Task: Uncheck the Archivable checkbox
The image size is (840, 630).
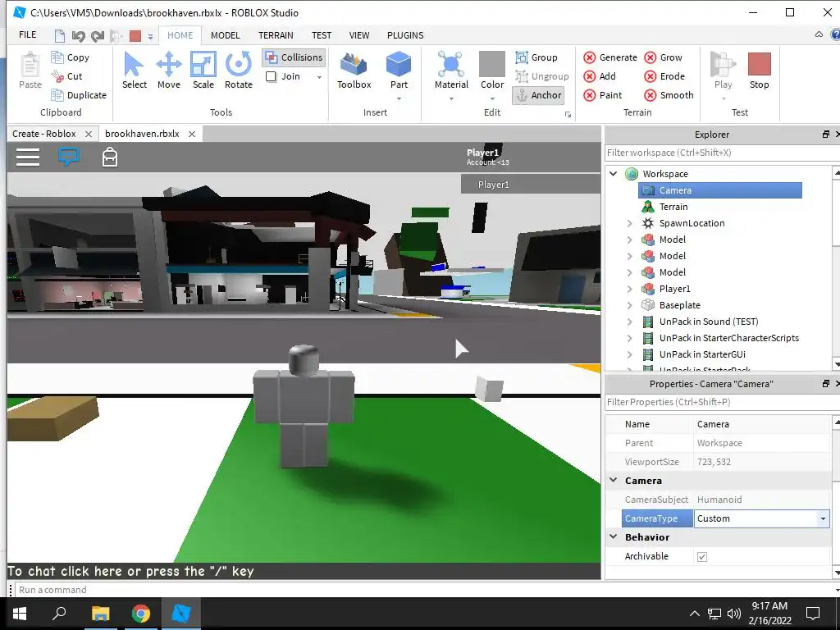Action: click(x=702, y=557)
